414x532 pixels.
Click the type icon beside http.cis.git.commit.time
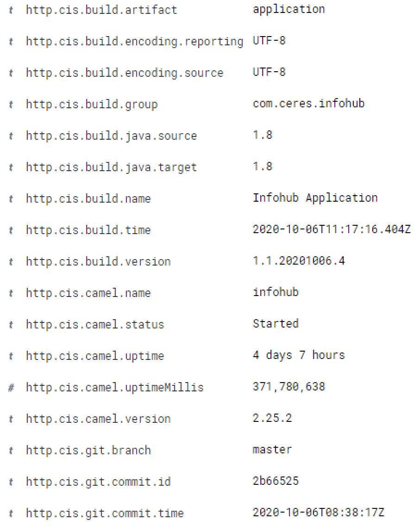tap(11, 513)
